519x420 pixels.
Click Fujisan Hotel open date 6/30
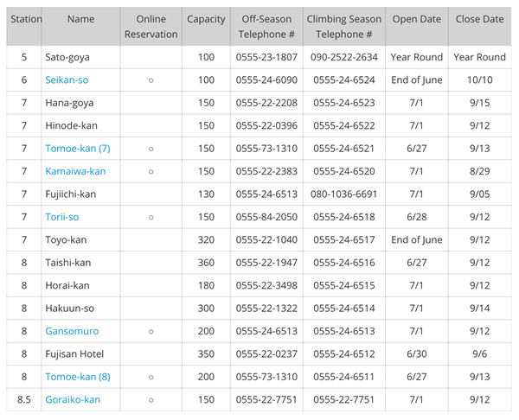tap(416, 353)
